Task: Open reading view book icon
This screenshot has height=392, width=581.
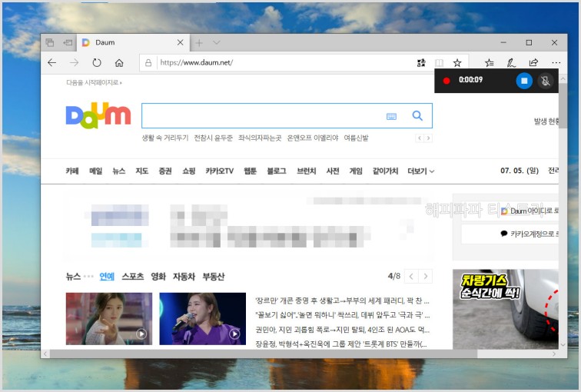Action: pyautogui.click(x=439, y=62)
